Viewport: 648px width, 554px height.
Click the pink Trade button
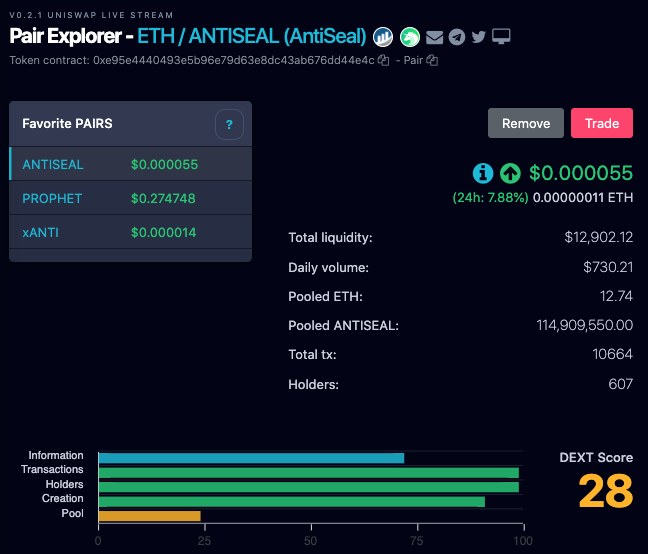(602, 123)
